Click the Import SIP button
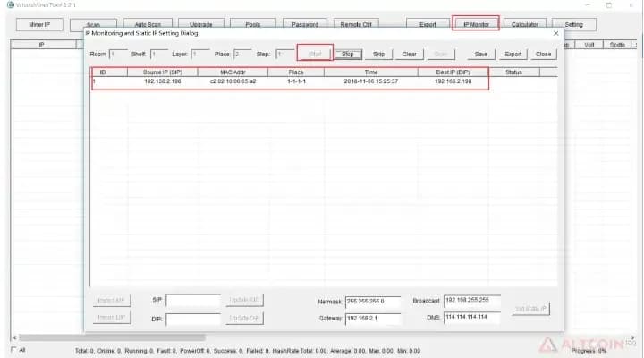This screenshot has width=644, height=358. (x=112, y=300)
